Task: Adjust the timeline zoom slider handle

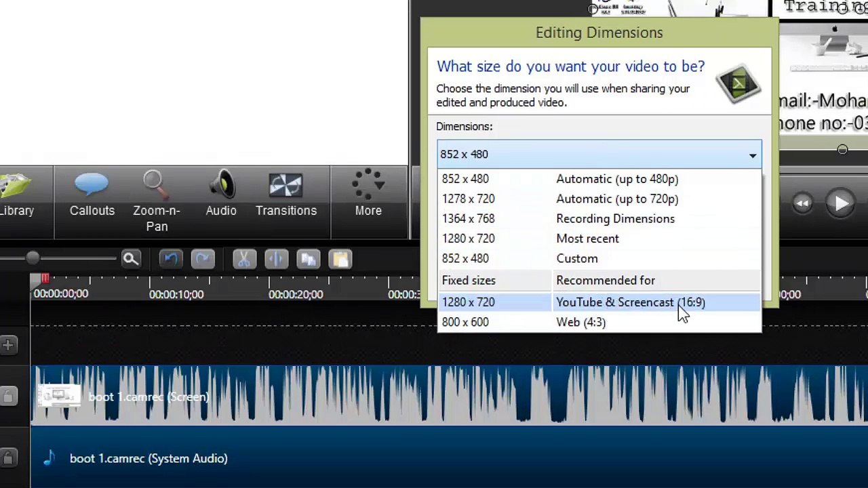Action: point(32,258)
